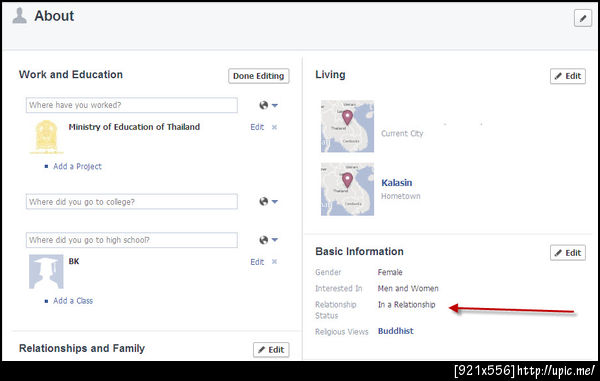Screen dimensions: 600x381
Task: Click the 'Hometown' label
Action: click(x=401, y=196)
